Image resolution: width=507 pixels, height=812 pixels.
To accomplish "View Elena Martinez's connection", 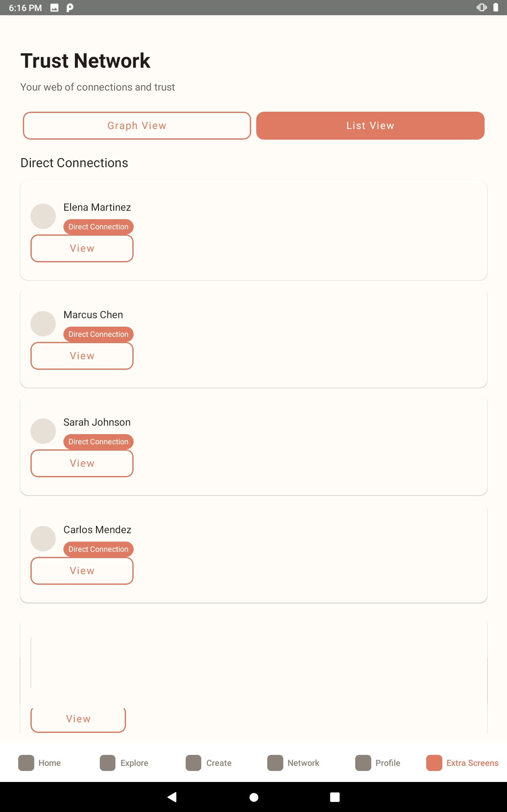I will (82, 249).
